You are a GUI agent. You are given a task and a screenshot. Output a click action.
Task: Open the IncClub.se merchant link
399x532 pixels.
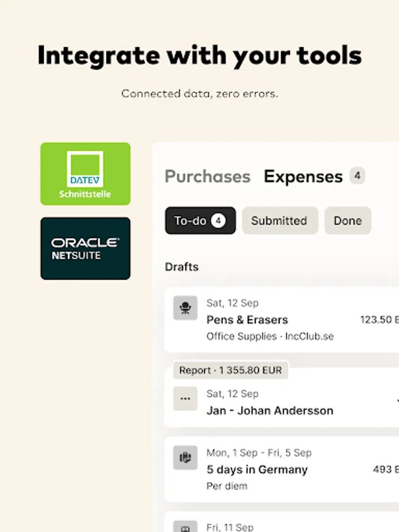308,336
